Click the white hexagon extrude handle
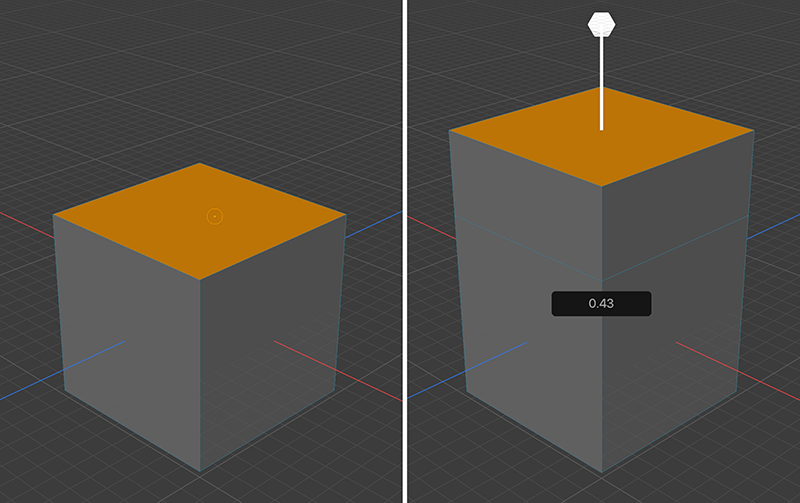800x503 pixels. pos(601,24)
